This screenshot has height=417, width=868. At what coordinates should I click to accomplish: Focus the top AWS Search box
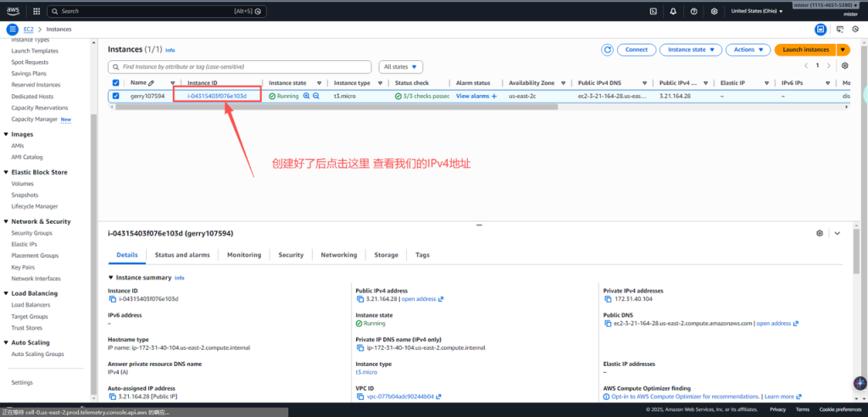pyautogui.click(x=157, y=11)
